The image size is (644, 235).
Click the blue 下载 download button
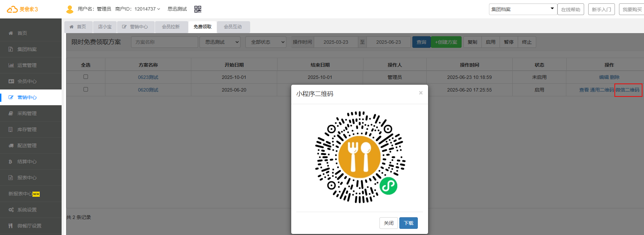[409, 223]
